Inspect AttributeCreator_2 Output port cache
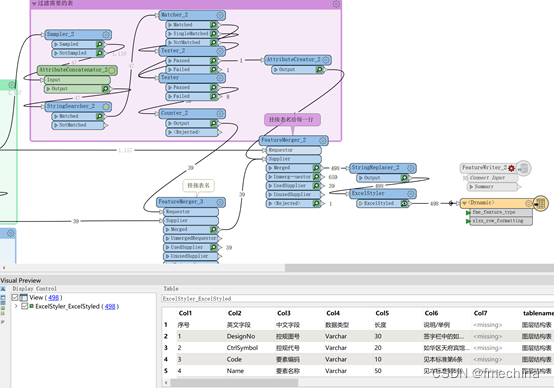 (319, 70)
